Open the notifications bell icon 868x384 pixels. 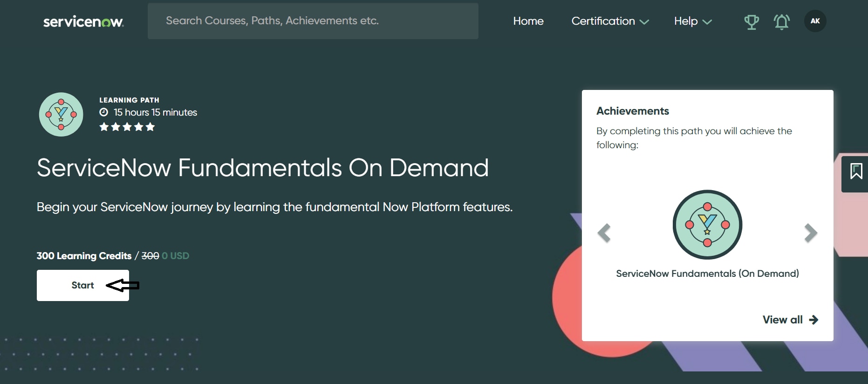781,22
